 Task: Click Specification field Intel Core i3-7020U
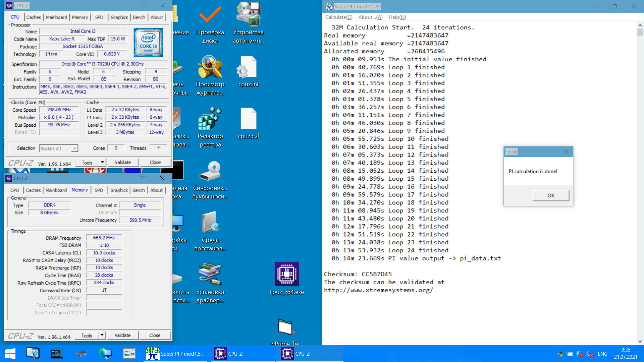click(x=103, y=64)
